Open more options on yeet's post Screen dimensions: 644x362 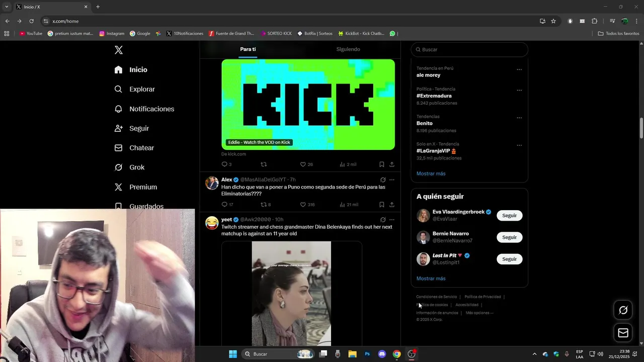(x=392, y=220)
